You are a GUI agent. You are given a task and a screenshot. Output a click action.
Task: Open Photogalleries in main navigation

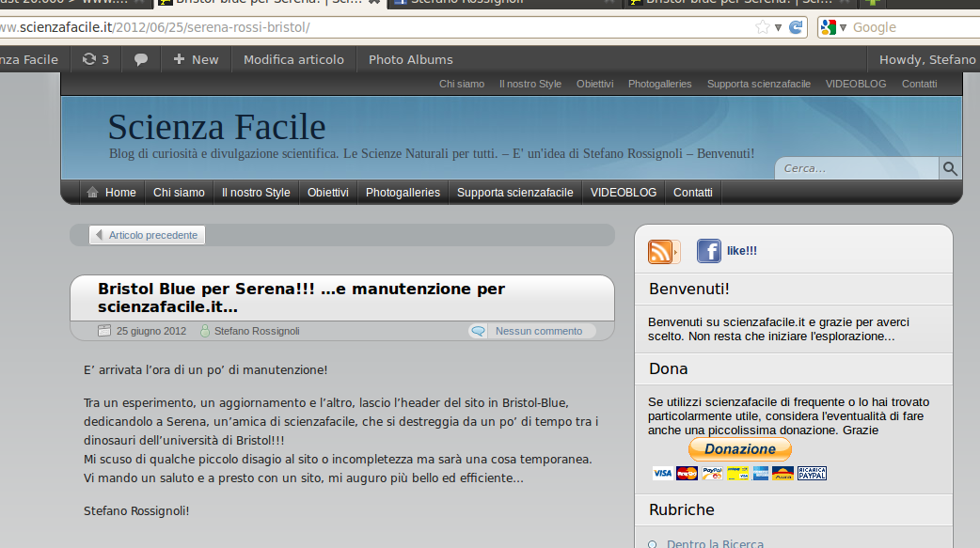[403, 193]
